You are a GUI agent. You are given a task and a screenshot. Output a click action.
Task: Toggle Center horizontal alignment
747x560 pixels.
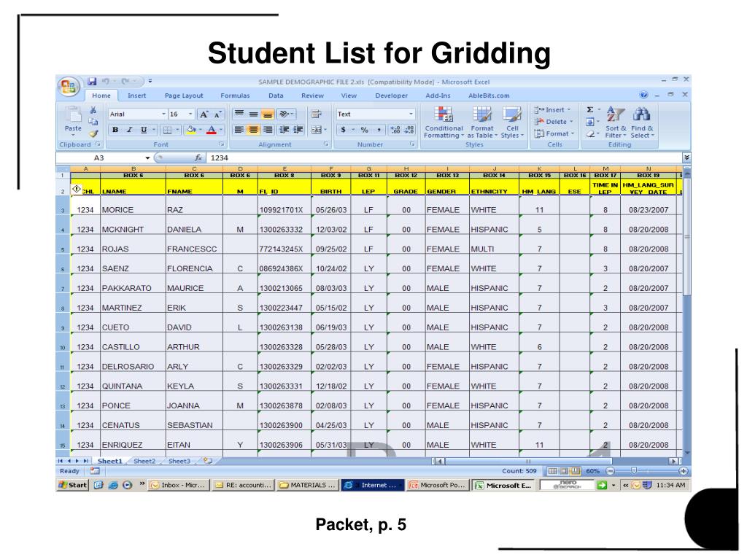[x=254, y=130]
